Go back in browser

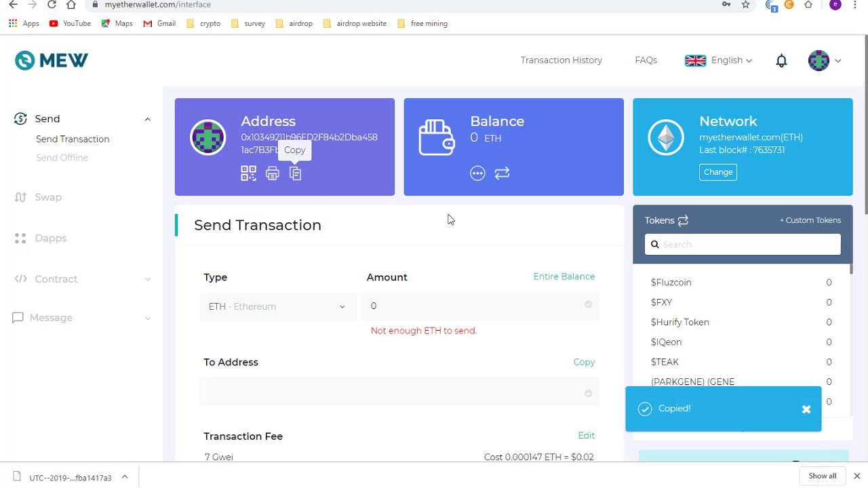point(13,5)
